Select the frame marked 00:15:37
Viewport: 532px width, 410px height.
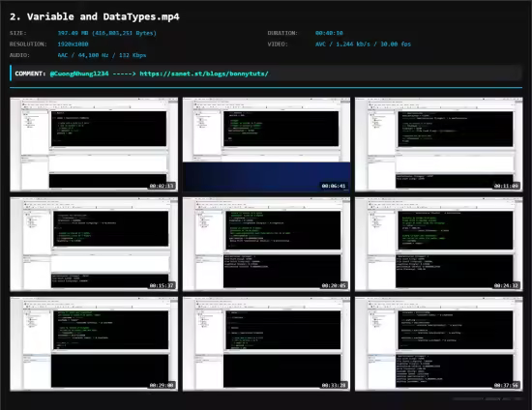[94, 245]
